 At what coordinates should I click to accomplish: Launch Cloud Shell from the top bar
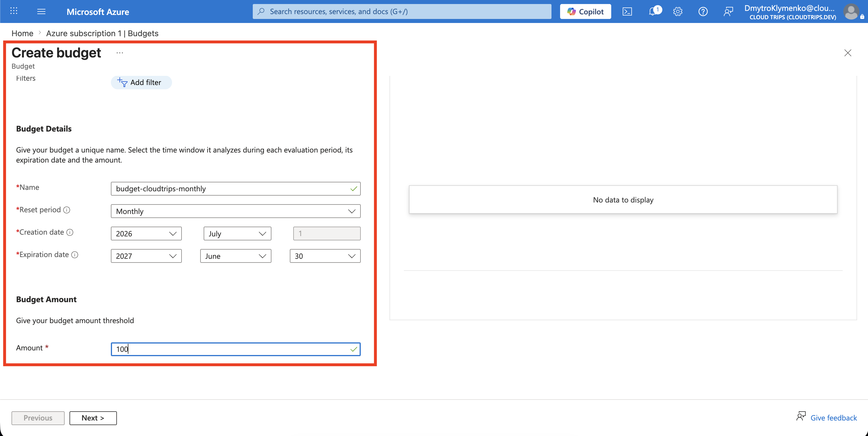click(x=627, y=11)
